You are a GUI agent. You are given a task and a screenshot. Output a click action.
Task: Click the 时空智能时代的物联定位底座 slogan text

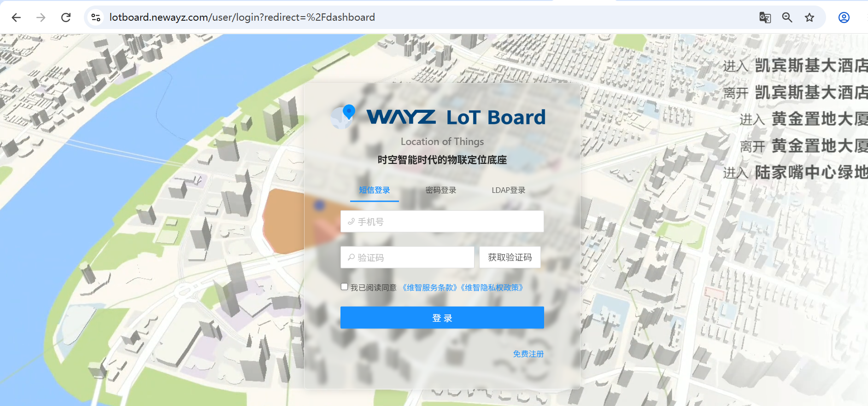tap(442, 160)
